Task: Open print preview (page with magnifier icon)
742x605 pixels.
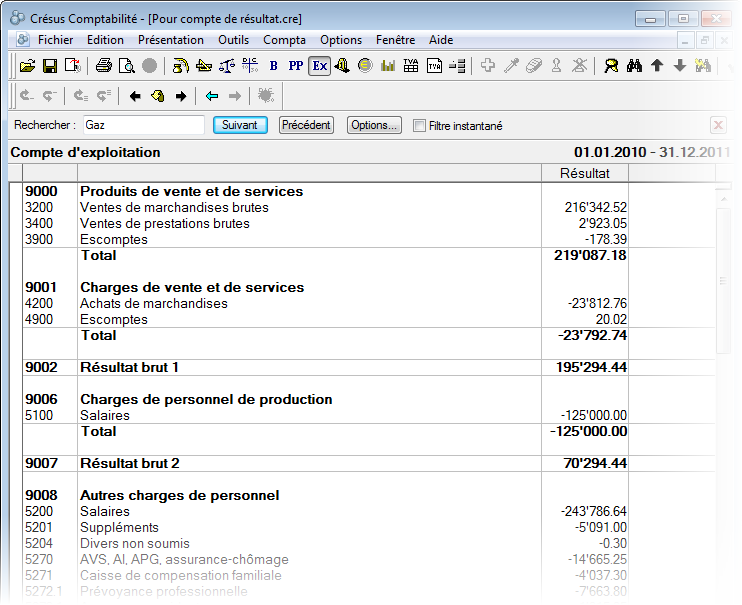Action: (x=126, y=66)
